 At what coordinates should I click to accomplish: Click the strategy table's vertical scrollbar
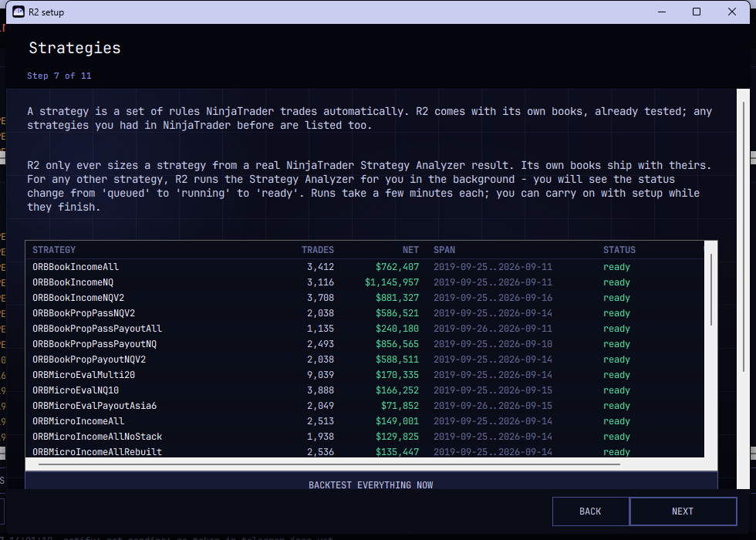tap(711, 289)
